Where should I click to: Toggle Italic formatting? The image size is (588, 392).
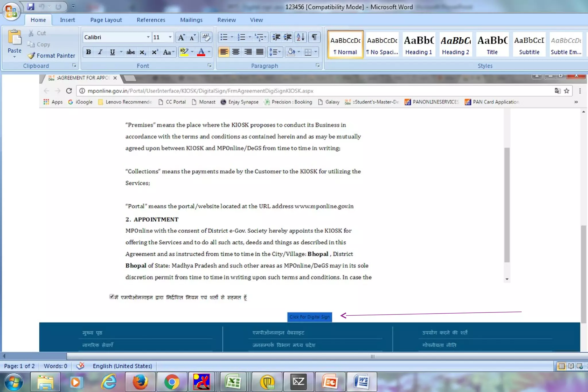100,52
